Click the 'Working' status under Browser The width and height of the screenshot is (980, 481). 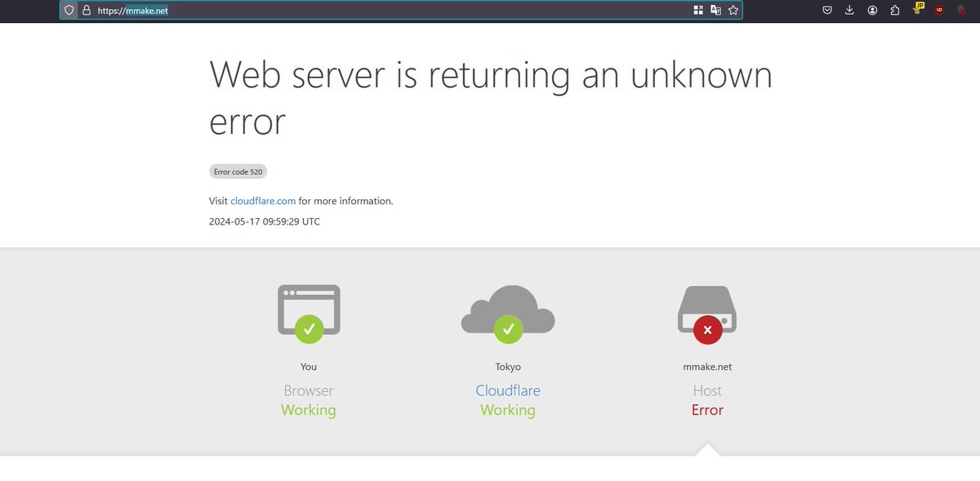[309, 411]
